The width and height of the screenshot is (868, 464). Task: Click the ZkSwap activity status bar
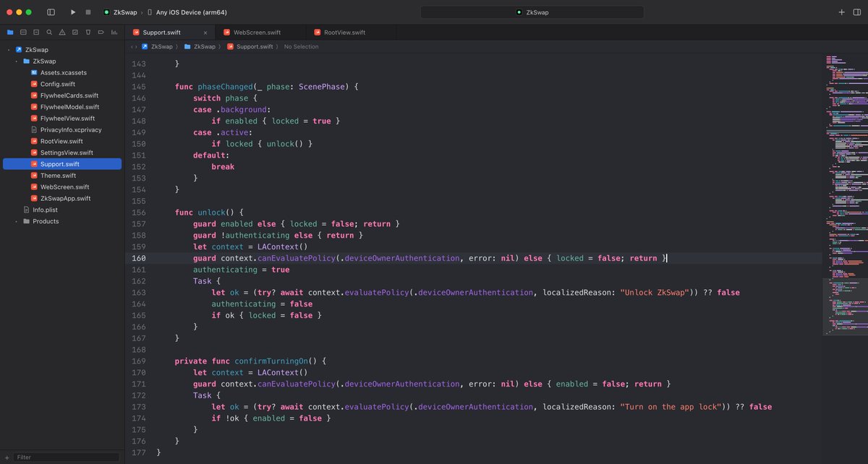pos(532,12)
